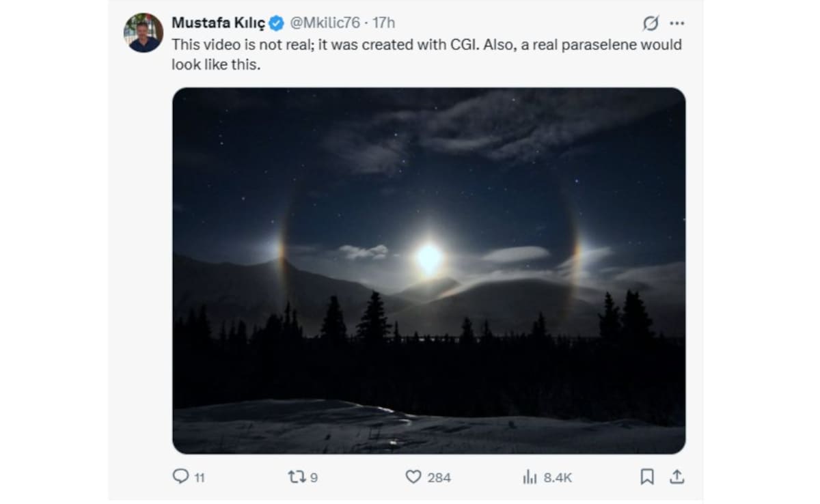The height and width of the screenshot is (504, 820).
Task: Bookmark this post
Action: click(647, 477)
